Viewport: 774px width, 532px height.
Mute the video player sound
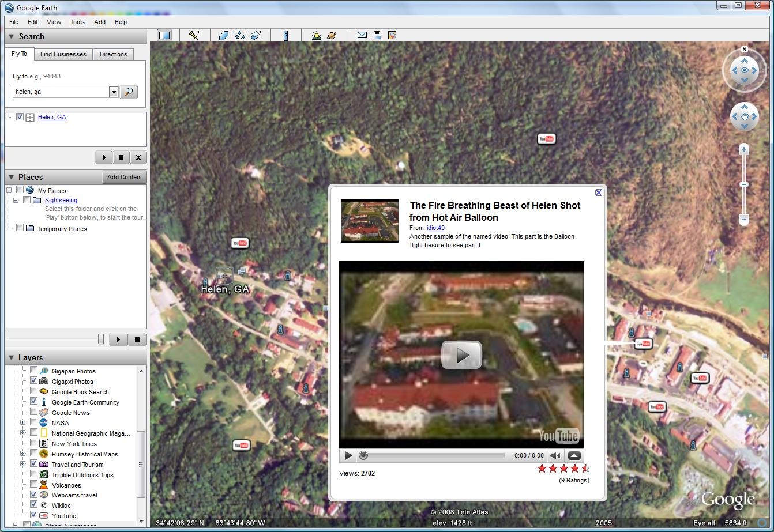point(555,455)
